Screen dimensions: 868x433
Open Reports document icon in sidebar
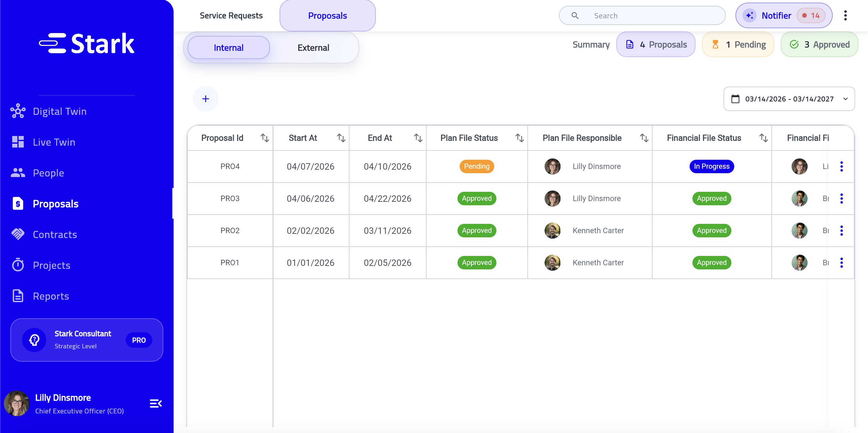point(18,296)
